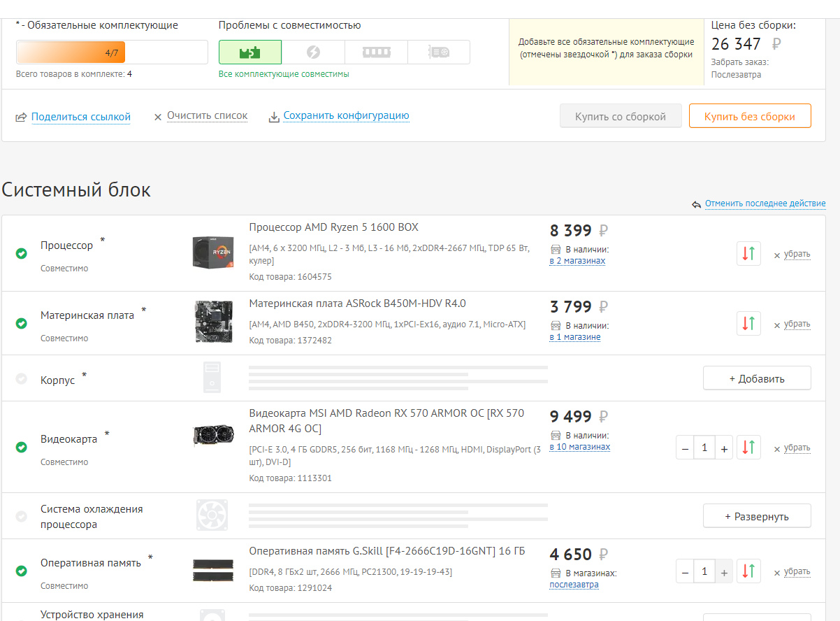Click the memory module compatibility icon
Viewport: 840px width, 621px height.
(376, 52)
